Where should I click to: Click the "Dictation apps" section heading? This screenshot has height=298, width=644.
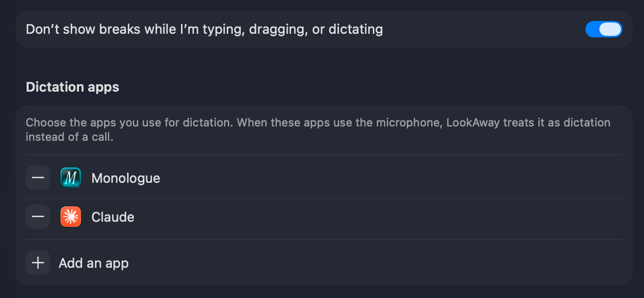click(x=73, y=87)
